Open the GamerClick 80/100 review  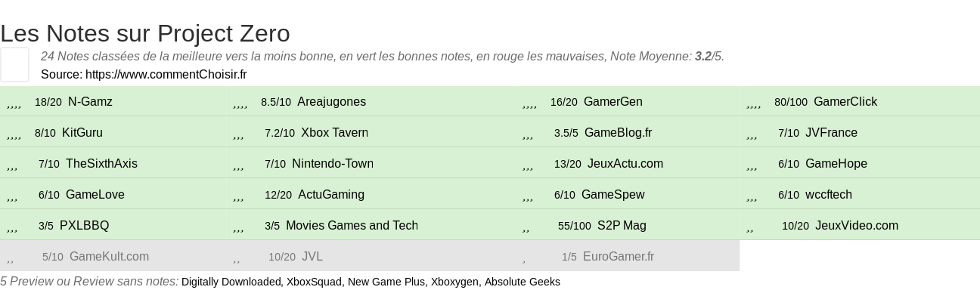tap(845, 101)
